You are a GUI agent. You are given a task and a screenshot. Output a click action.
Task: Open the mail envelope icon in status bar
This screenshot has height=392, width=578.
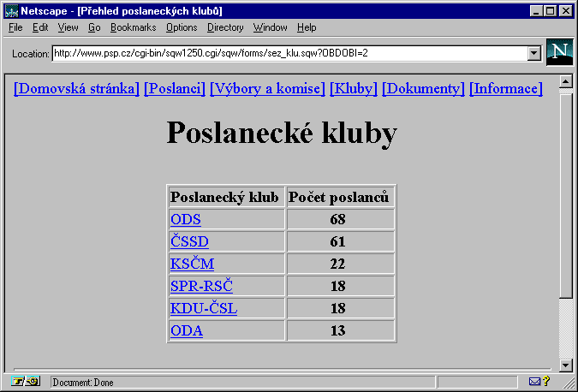tap(534, 382)
